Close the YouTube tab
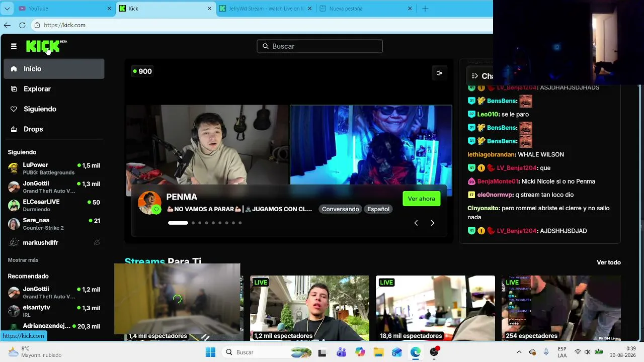644x362 pixels. [109, 9]
